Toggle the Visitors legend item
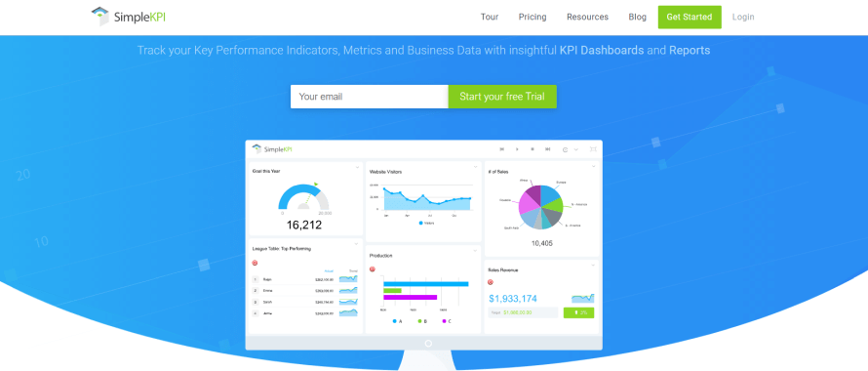The width and height of the screenshot is (868, 371). pos(427,223)
